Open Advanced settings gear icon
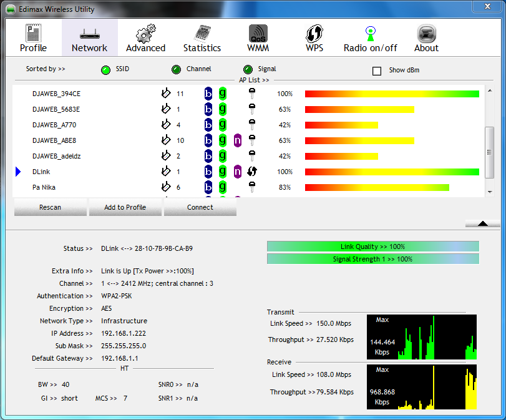The image size is (506, 420). tap(145, 33)
